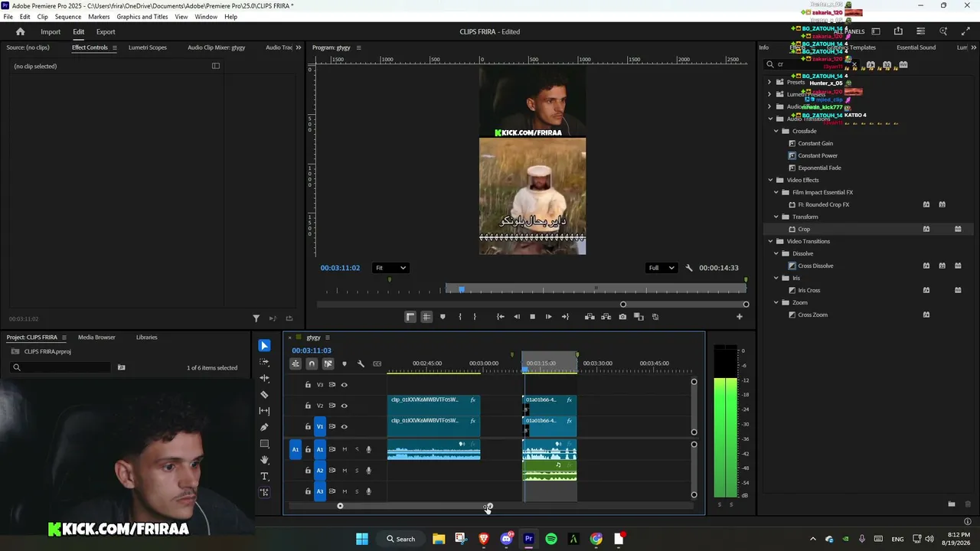
Task: Open Program monitor settings wrench
Action: [x=689, y=268]
